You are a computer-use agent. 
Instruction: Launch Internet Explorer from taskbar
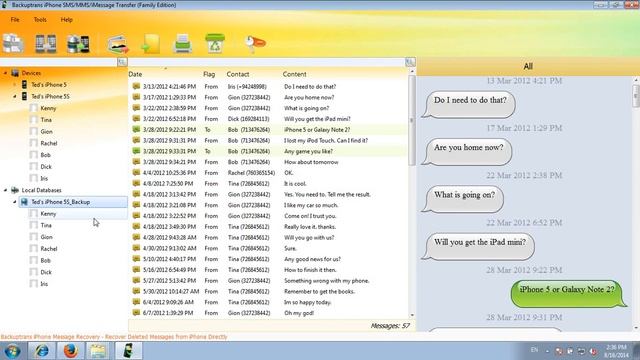click(41, 351)
